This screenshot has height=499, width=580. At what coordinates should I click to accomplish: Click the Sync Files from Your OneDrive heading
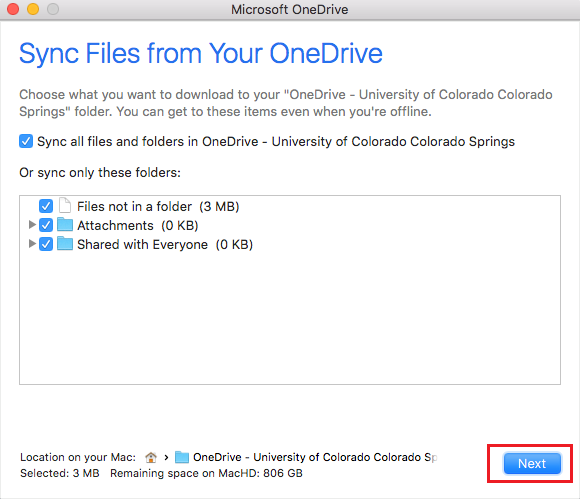point(201,54)
